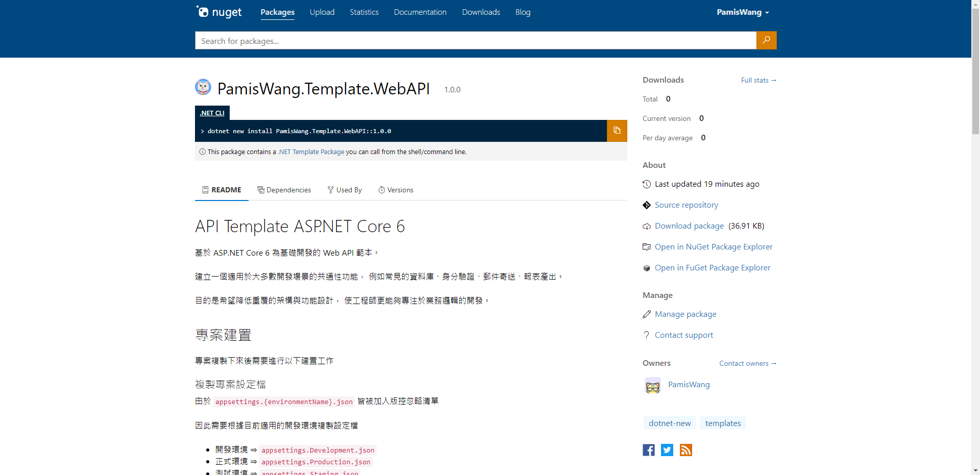Click the Manage package link
This screenshot has width=980, height=475.
tap(685, 314)
